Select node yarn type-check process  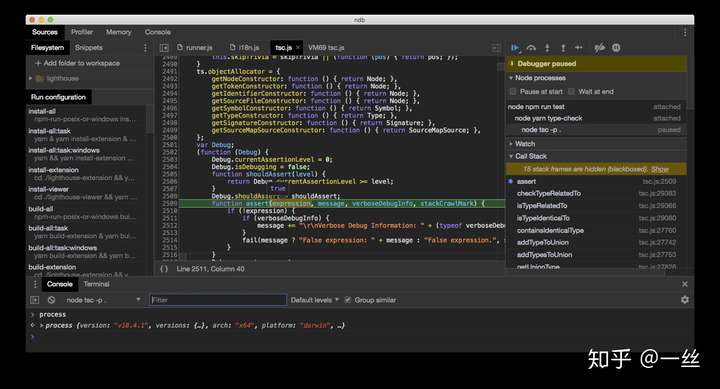tap(596, 118)
